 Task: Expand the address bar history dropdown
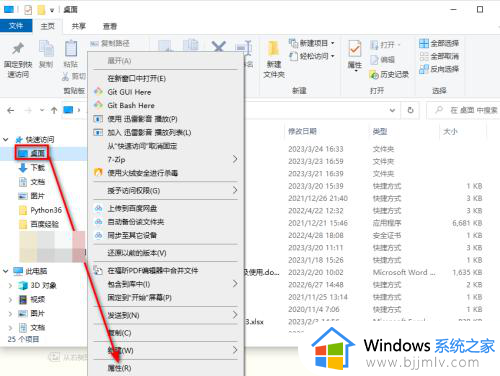pyautogui.click(x=393, y=110)
